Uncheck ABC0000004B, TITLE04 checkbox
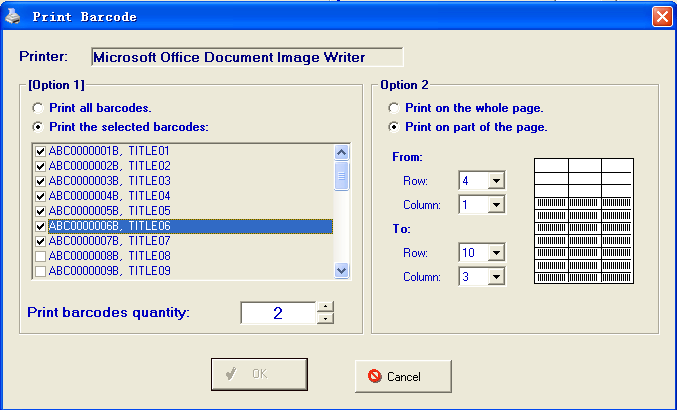 40,196
